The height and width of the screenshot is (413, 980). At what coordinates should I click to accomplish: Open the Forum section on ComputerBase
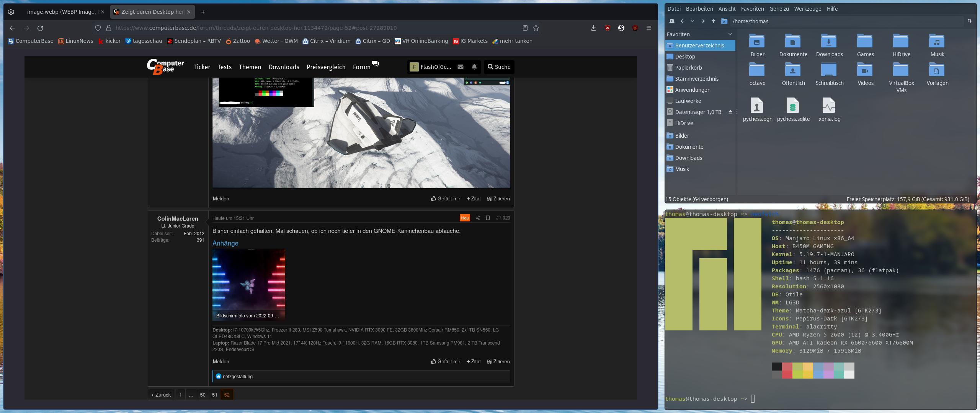tap(362, 67)
